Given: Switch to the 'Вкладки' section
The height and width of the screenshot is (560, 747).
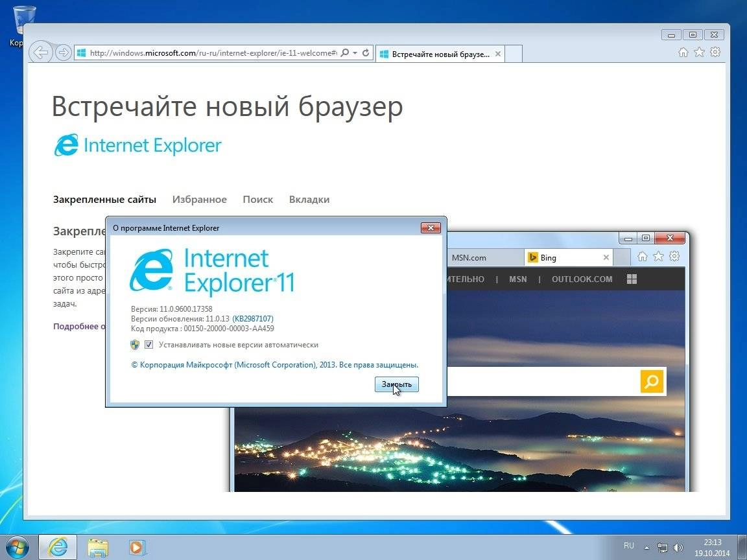Looking at the screenshot, I should point(309,200).
